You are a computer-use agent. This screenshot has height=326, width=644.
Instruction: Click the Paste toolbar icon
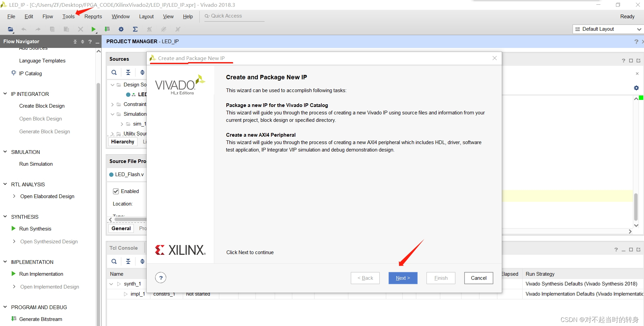click(66, 29)
